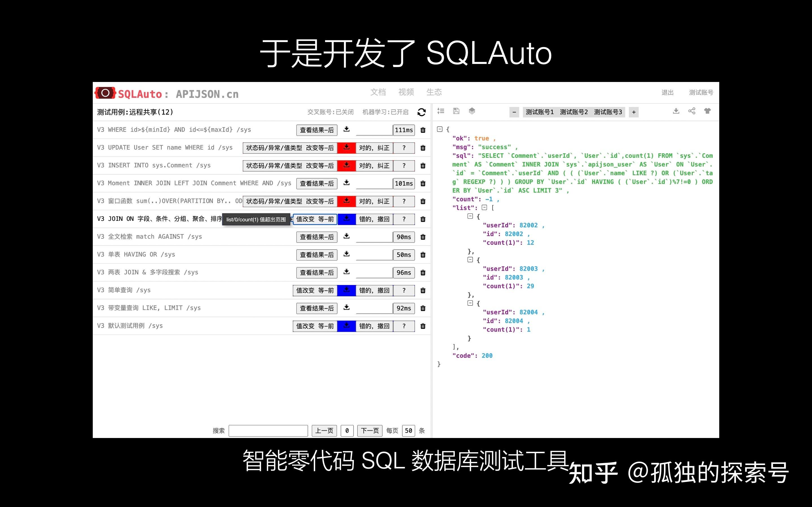Open the 文档 docs menu item
The image size is (812, 507).
(378, 92)
